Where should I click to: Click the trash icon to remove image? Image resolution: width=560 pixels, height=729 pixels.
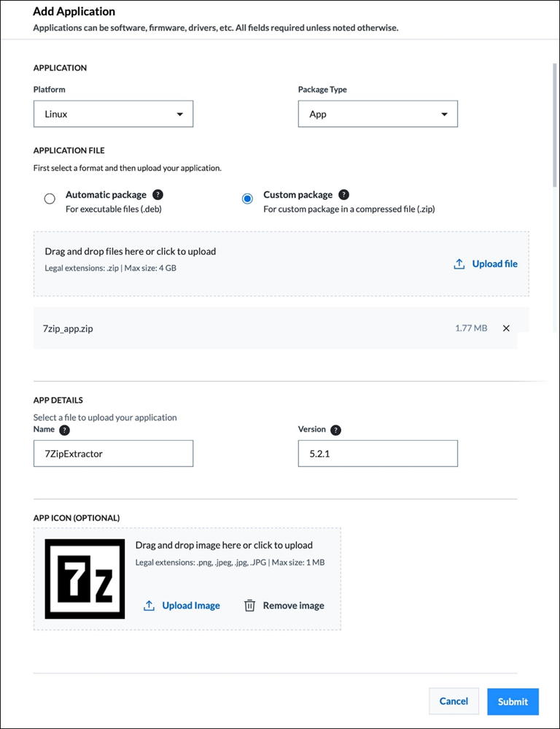(x=249, y=606)
